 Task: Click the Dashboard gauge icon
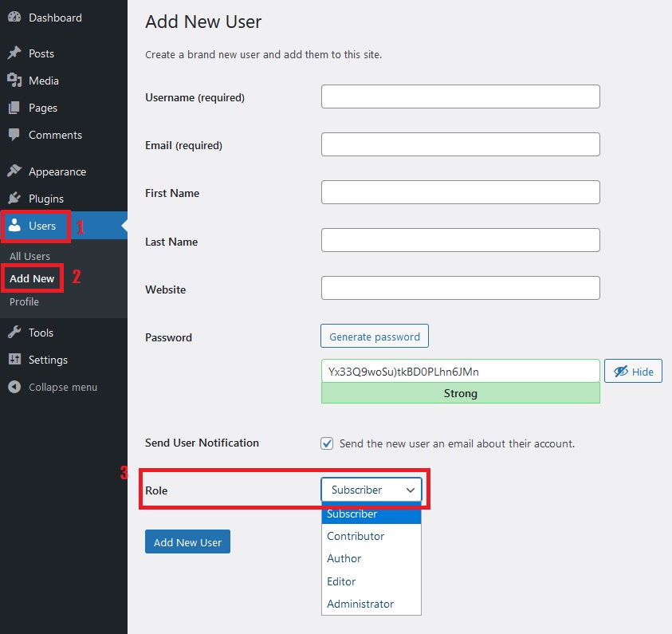pos(14,18)
